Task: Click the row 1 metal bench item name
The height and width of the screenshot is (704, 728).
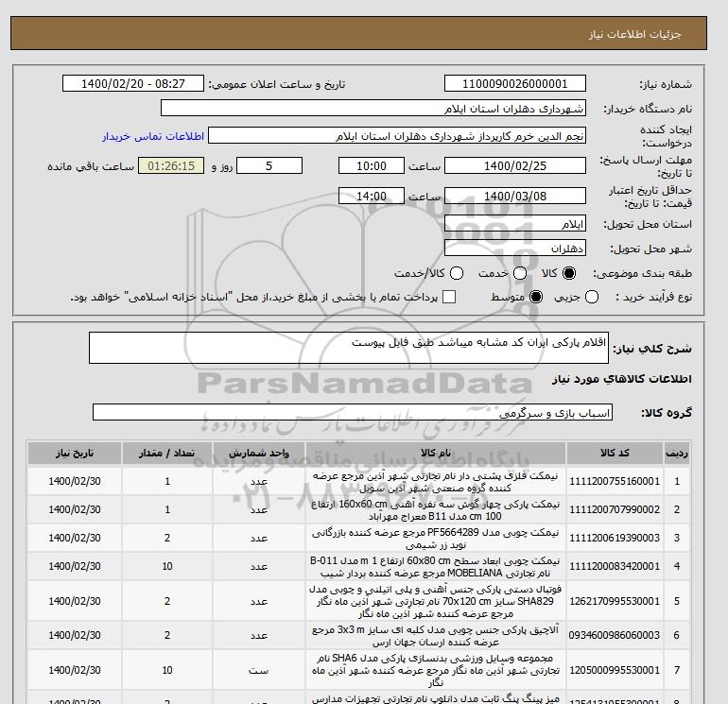Action: click(x=436, y=482)
